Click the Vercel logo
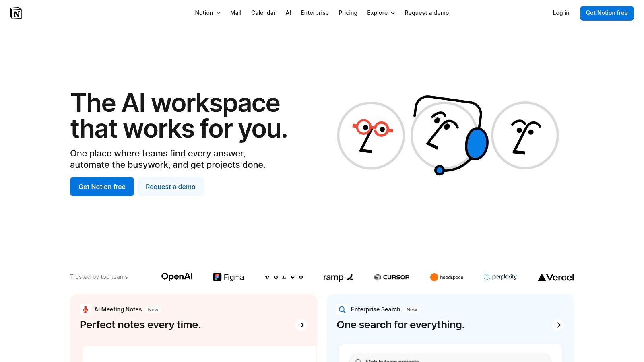 coord(556,277)
